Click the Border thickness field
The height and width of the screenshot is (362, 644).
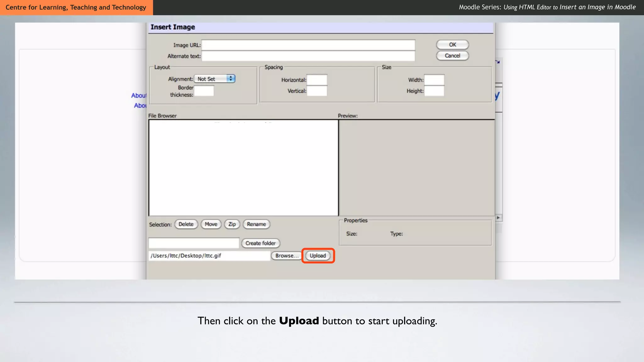tap(204, 91)
